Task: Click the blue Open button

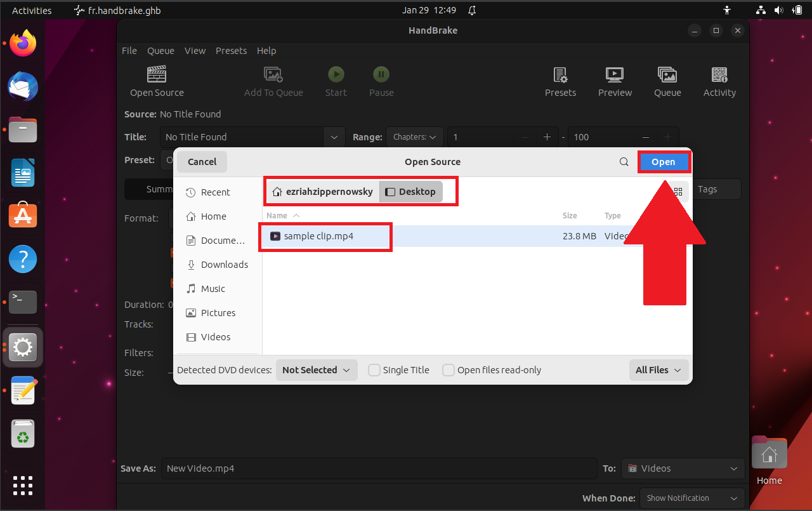Action: click(664, 162)
